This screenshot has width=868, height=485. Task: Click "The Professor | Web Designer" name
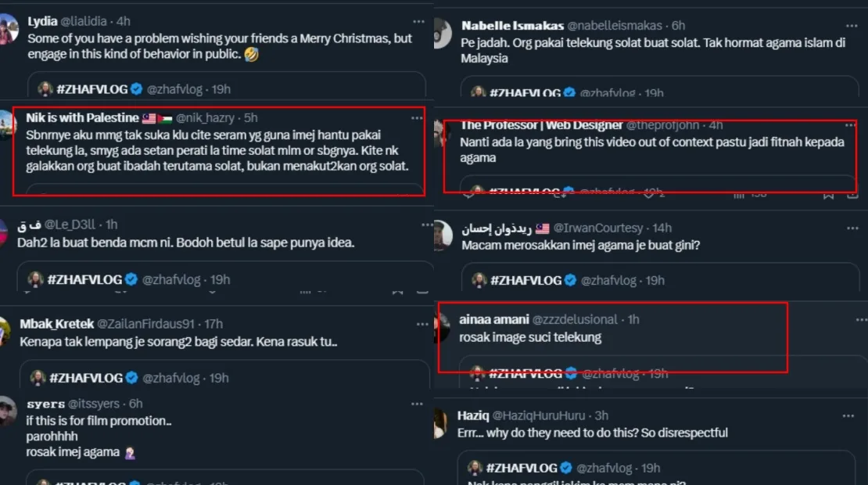(x=541, y=125)
